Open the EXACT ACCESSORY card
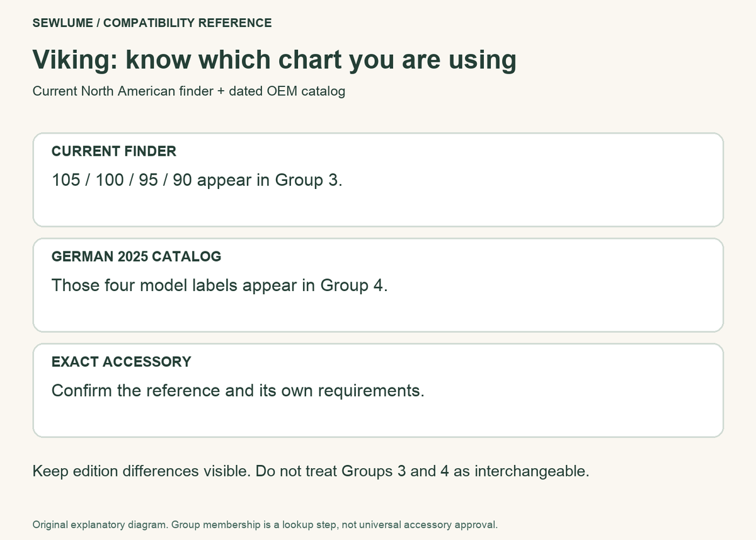The width and height of the screenshot is (756, 540). click(378, 390)
